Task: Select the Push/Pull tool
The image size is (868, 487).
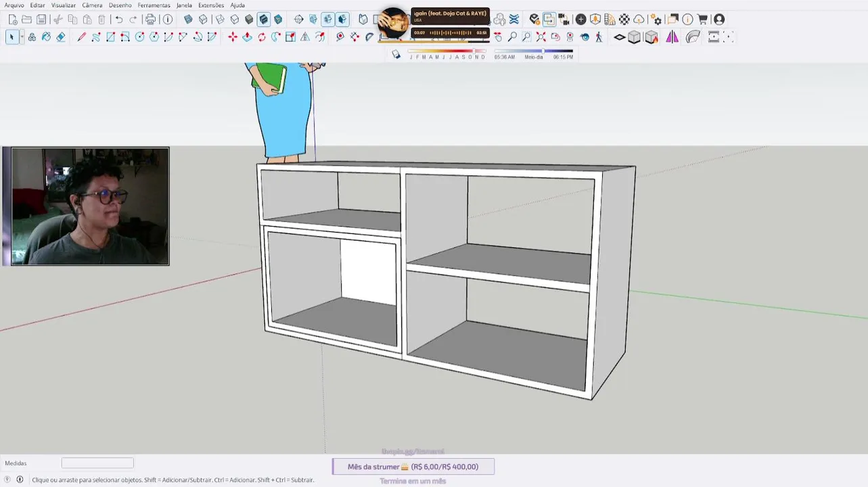Action: coord(247,37)
